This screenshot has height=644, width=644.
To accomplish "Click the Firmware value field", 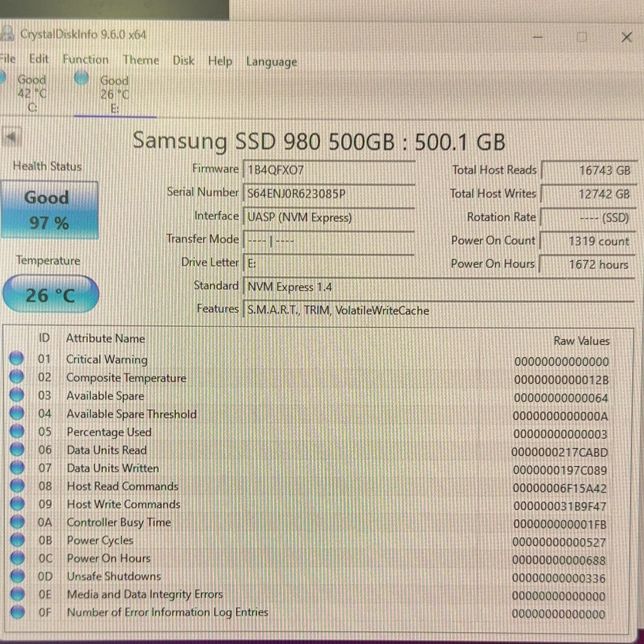I will 329,170.
